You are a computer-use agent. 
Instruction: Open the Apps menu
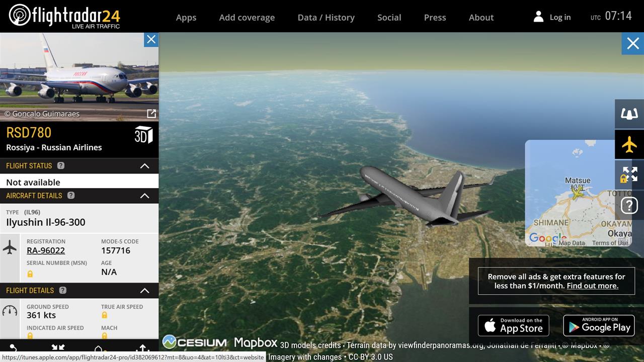tap(186, 17)
